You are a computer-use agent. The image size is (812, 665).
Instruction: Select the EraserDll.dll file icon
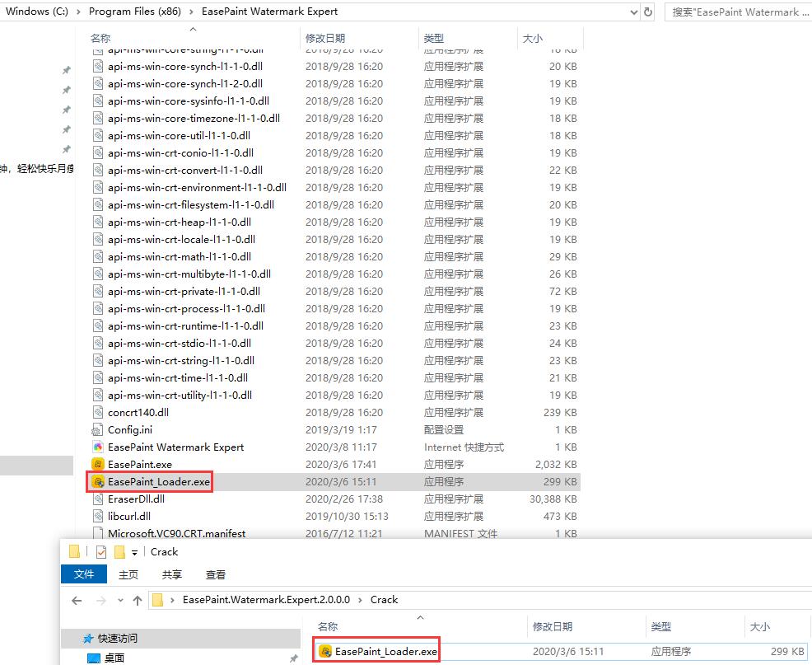(98, 499)
